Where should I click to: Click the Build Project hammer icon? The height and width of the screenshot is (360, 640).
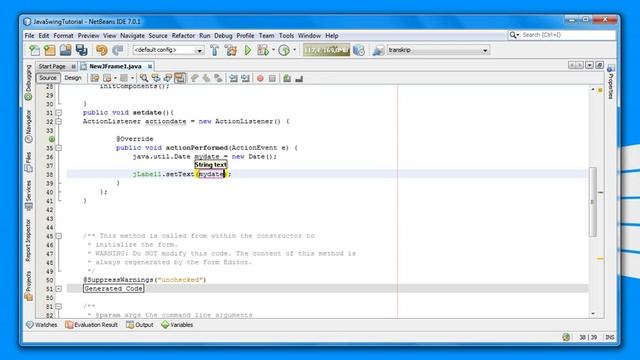215,50
